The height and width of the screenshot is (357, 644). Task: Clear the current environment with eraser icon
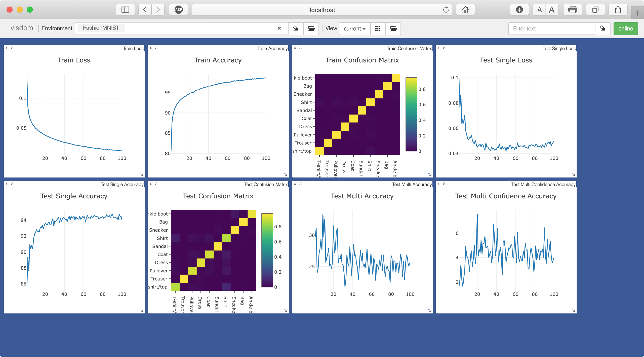tap(296, 28)
